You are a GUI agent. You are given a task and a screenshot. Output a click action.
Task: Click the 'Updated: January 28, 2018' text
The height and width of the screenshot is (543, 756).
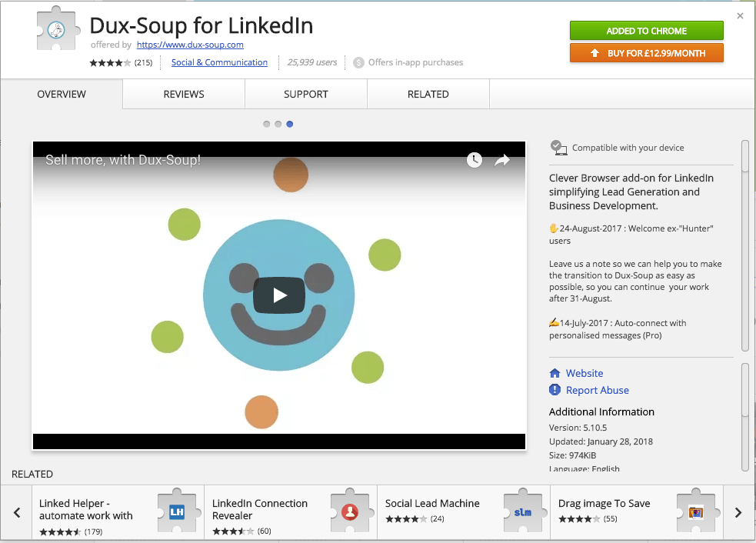tap(601, 441)
